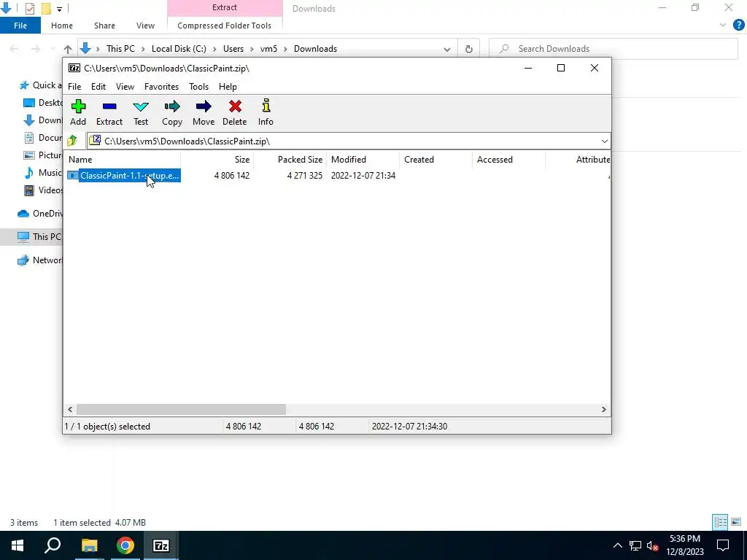The image size is (747, 560).
Task: Click the horizontal scrollbar thumb in 7-Zip
Action: coord(181,410)
